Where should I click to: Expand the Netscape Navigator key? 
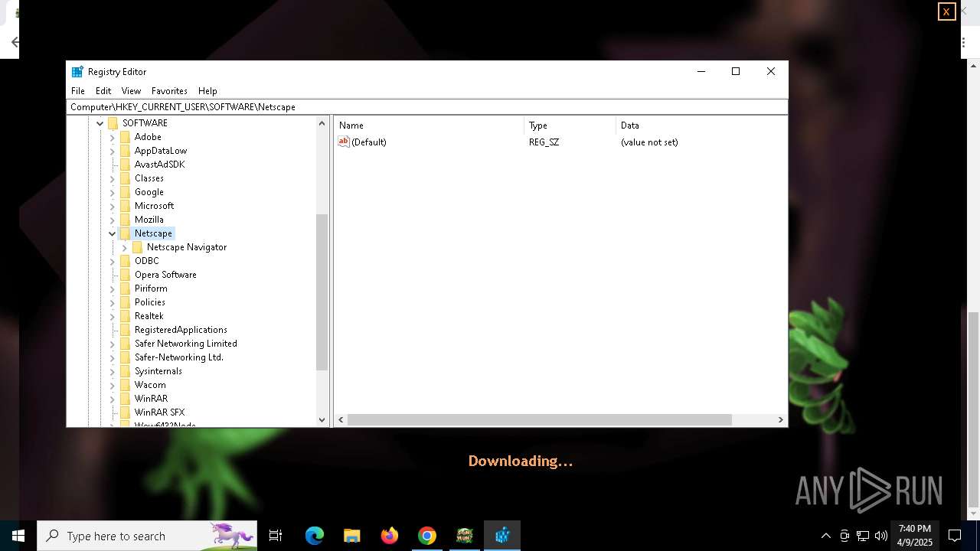tap(125, 247)
